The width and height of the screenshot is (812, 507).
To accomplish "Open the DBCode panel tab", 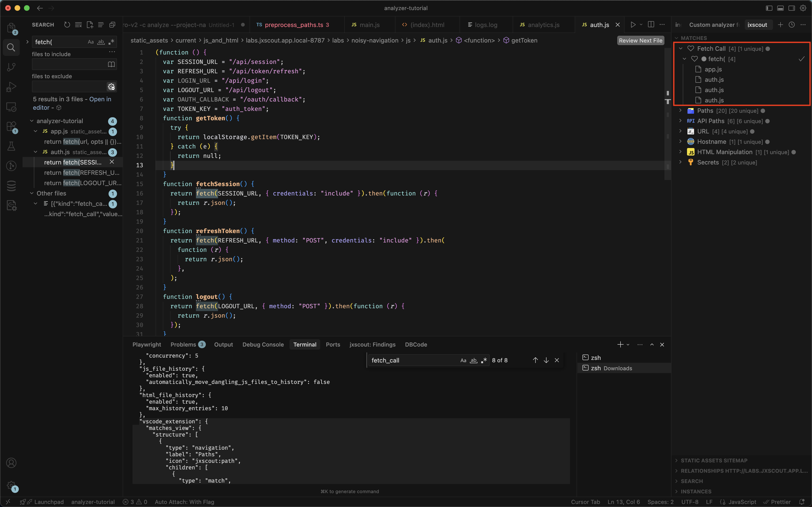I will point(416,344).
